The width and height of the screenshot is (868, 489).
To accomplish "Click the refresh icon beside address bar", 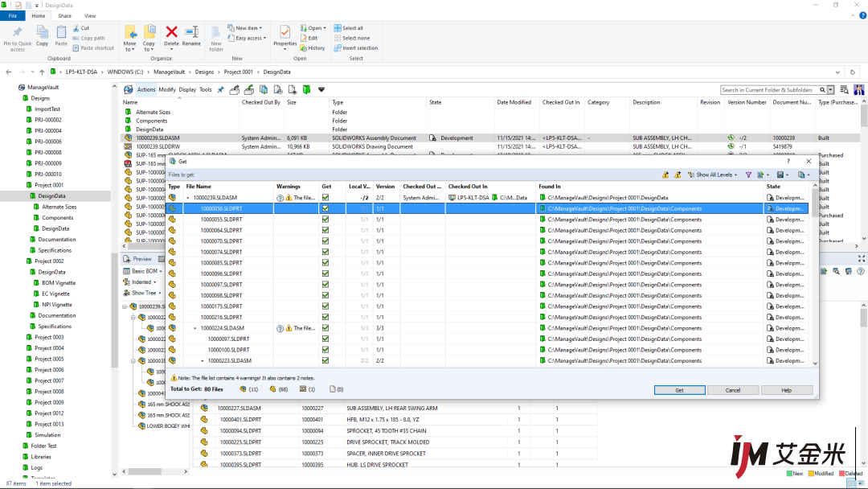I will [853, 72].
